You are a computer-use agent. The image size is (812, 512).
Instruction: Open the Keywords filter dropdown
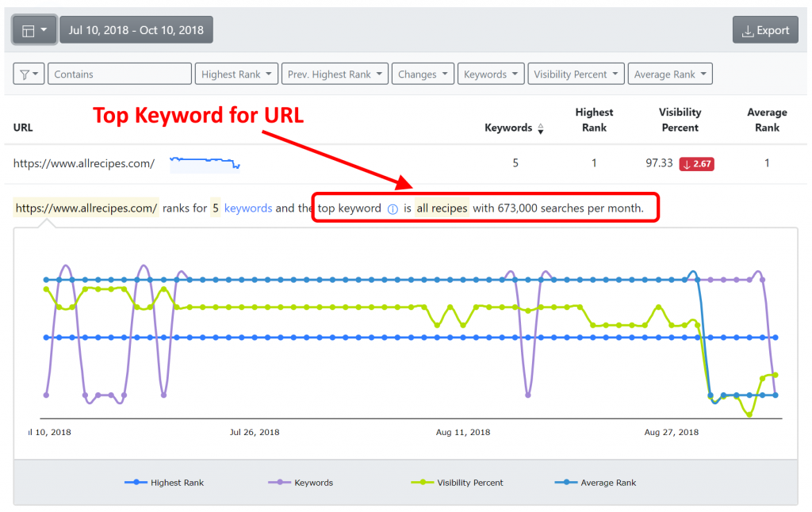491,74
